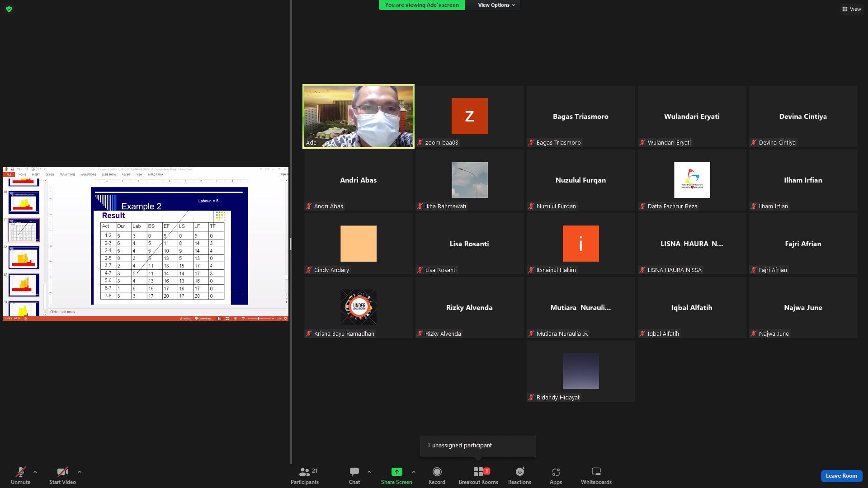Open Breakout Rooms
Viewport: 868px width, 488px height.
pyautogui.click(x=478, y=476)
